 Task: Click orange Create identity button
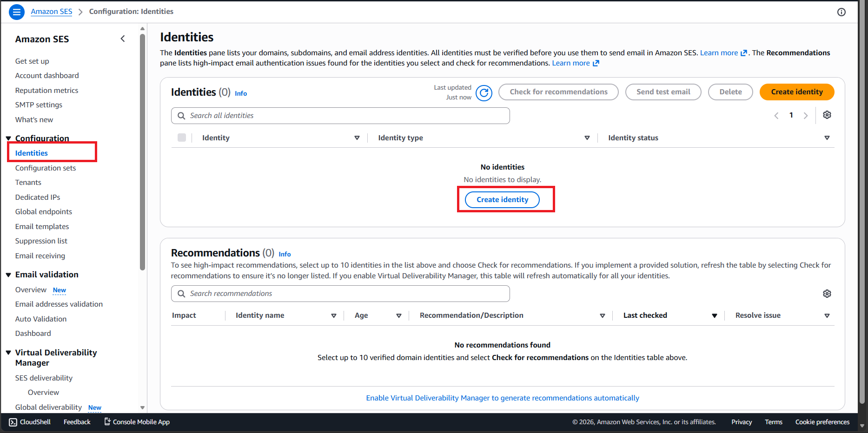pyautogui.click(x=797, y=92)
